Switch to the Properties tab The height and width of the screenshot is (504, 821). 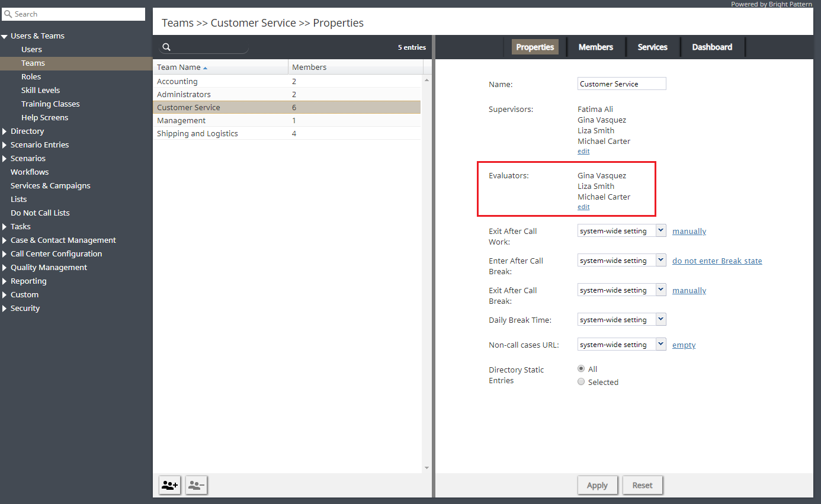click(535, 47)
